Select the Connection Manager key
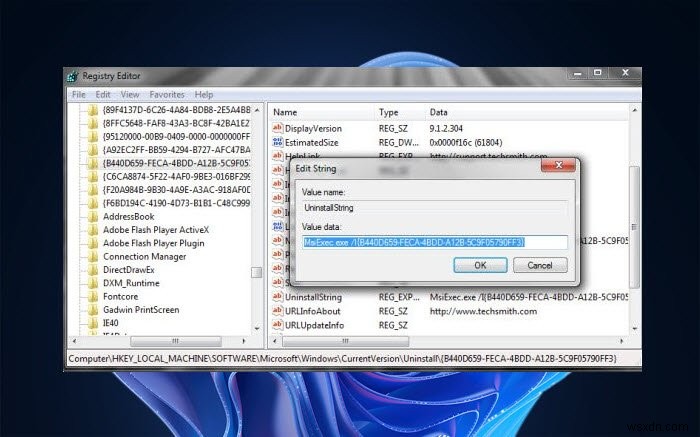The height and width of the screenshot is (437, 700). [x=145, y=257]
